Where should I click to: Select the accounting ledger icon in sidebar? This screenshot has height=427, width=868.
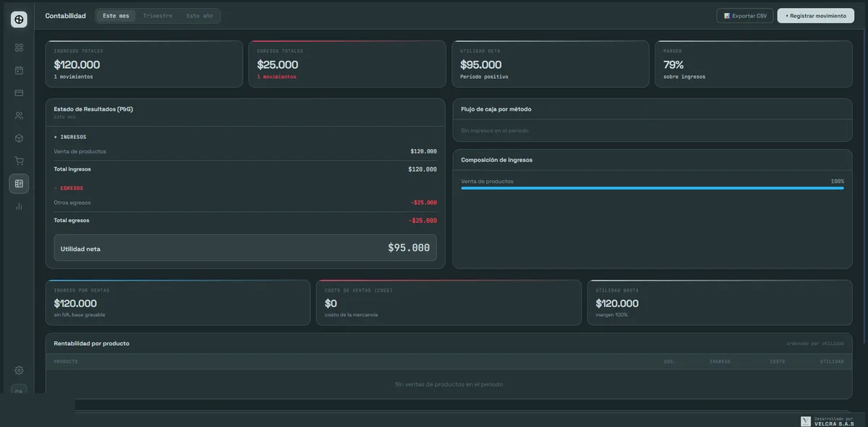point(19,184)
